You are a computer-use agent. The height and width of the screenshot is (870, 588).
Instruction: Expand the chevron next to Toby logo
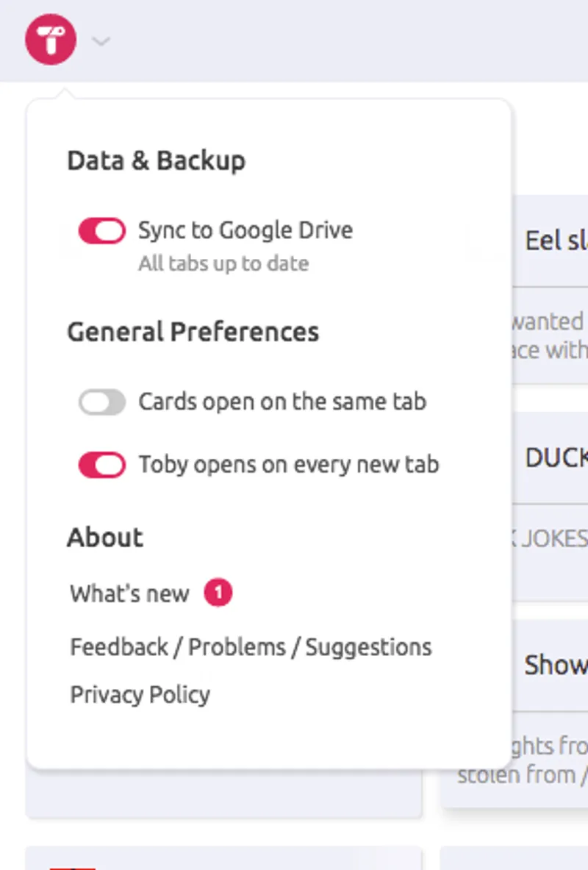click(x=101, y=41)
